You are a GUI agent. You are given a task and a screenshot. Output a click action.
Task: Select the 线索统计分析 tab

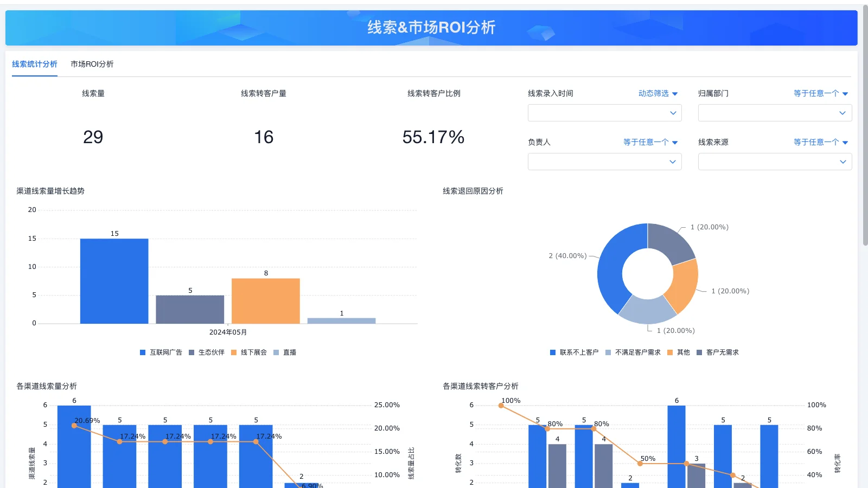34,64
